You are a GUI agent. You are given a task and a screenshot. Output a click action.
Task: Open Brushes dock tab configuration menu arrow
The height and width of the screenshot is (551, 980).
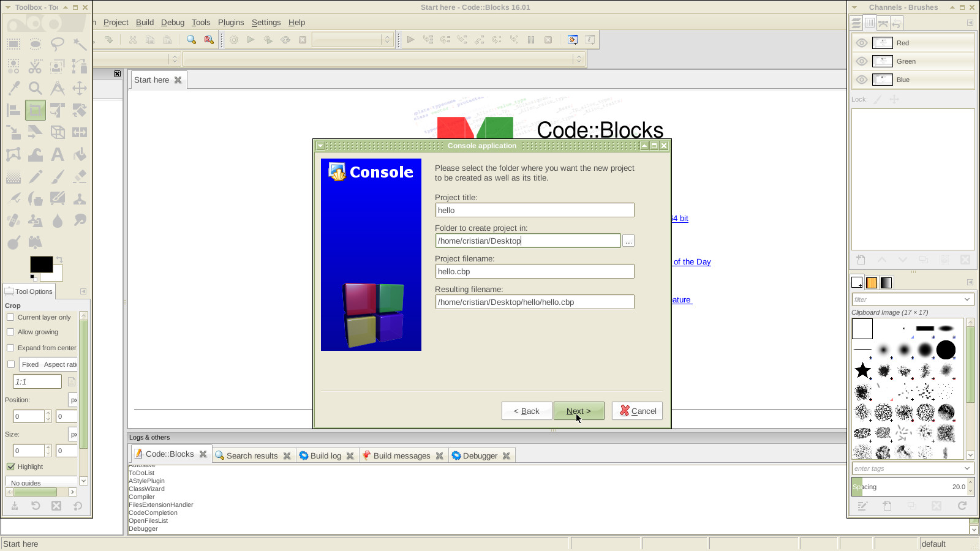970,282
